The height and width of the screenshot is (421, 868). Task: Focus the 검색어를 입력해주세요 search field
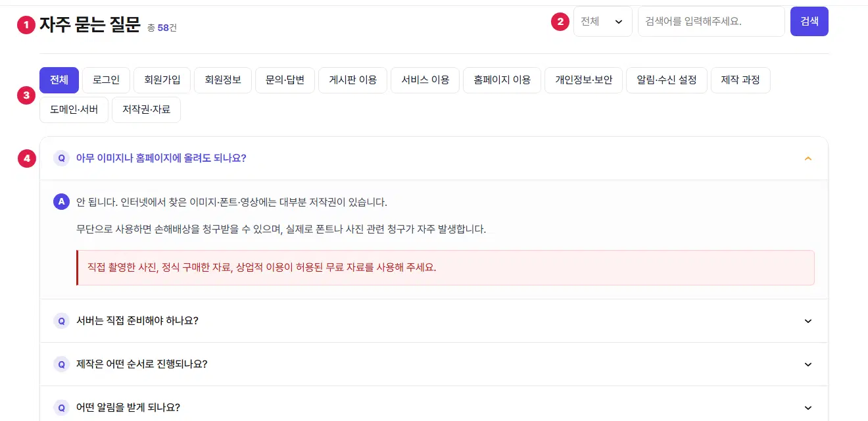(711, 22)
